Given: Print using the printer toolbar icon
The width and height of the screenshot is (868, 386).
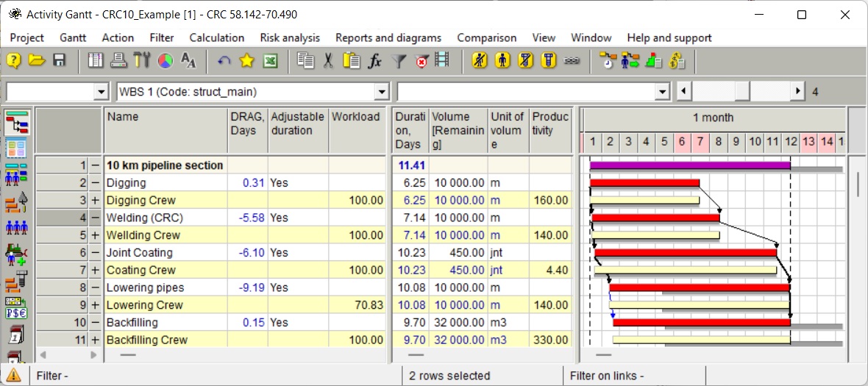Looking at the screenshot, I should [x=118, y=61].
